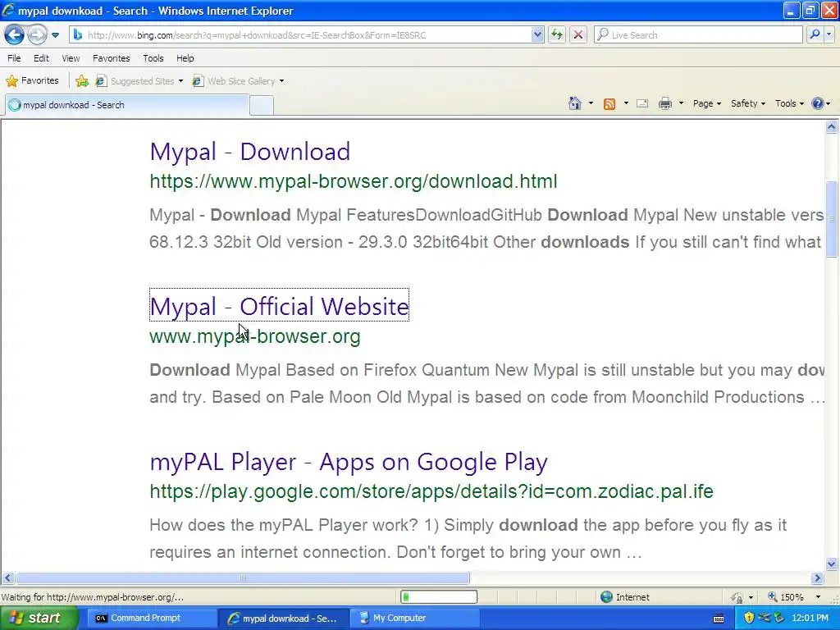Open the Tools menu in menu bar
The image size is (840, 630).
click(x=153, y=58)
